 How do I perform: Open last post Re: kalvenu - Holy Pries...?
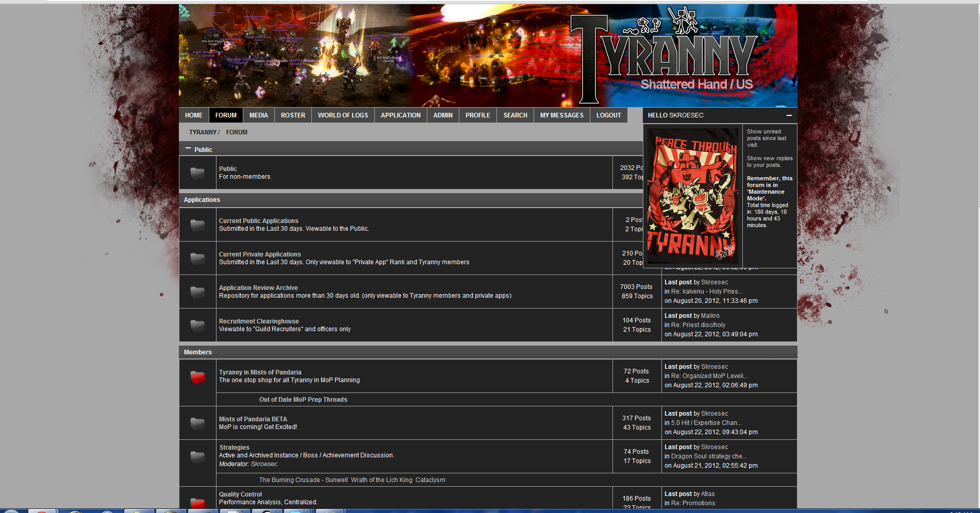(707, 292)
